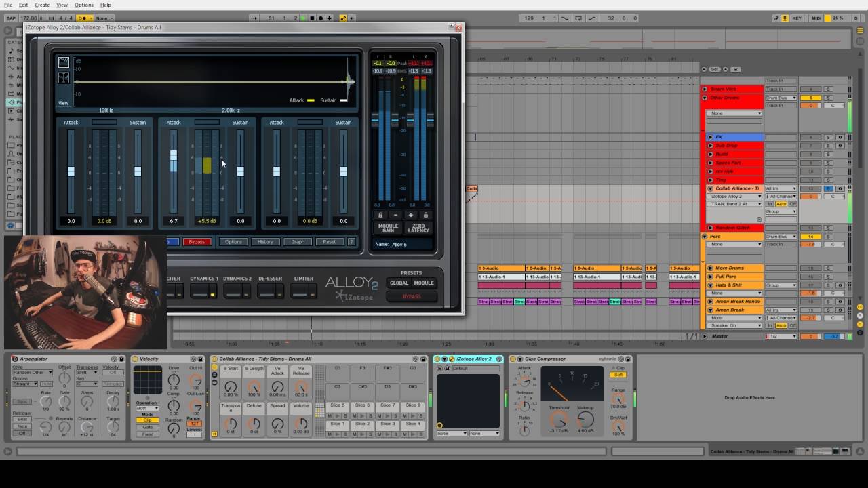Click the middle band Attack slider handle
This screenshot has height=488, width=868.
click(x=174, y=157)
